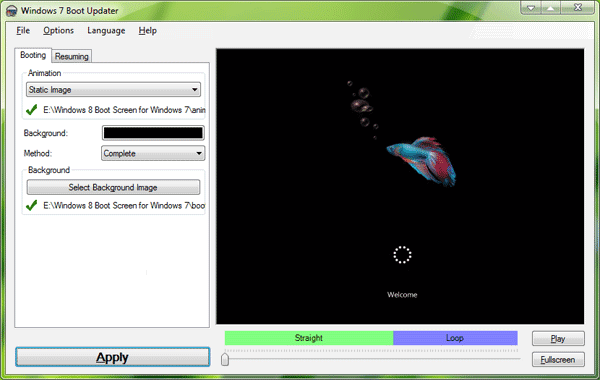Switch to the Booting tab

[x=33, y=55]
